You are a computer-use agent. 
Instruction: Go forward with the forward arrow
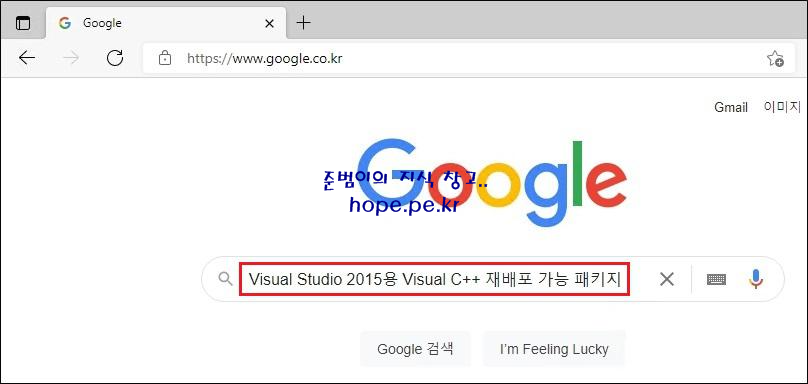(x=71, y=58)
